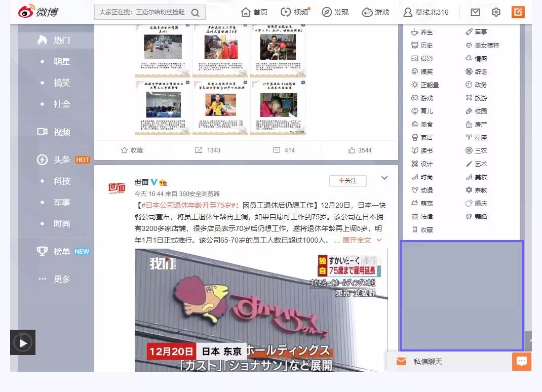This screenshot has height=392, width=542.
Task: Expand the chevron next to 关注 button
Action: [x=384, y=178]
